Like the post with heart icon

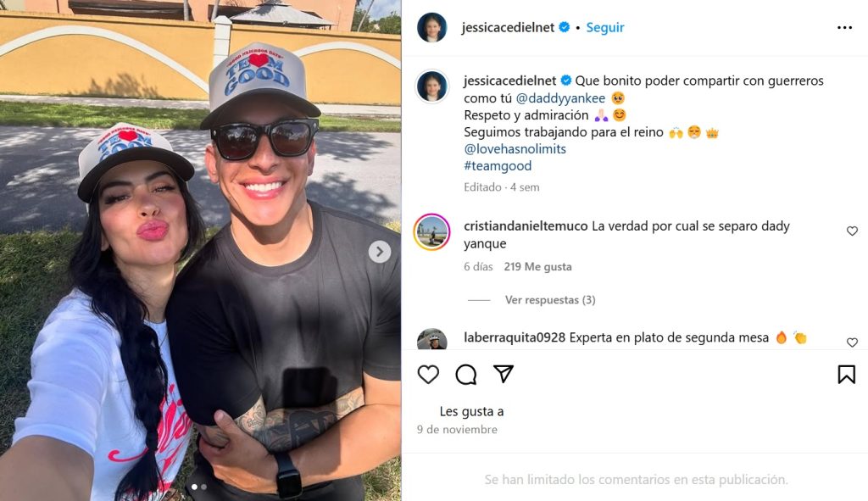(x=428, y=375)
